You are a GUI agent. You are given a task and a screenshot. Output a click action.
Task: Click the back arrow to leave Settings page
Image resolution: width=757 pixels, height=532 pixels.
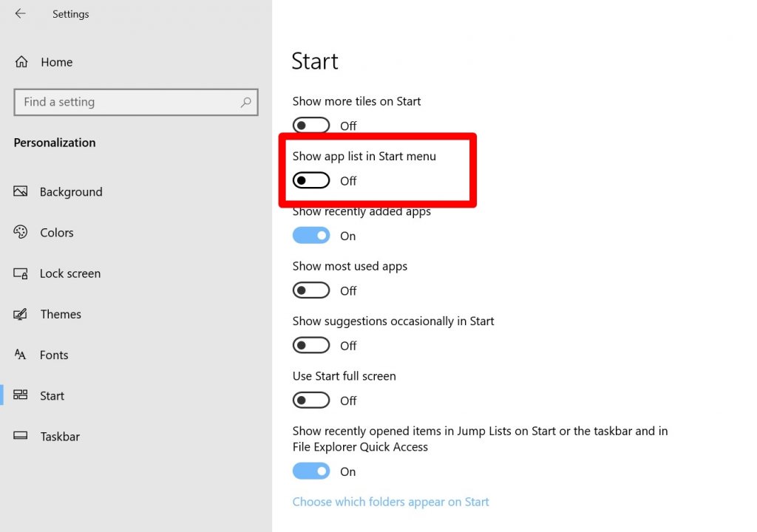tap(20, 12)
